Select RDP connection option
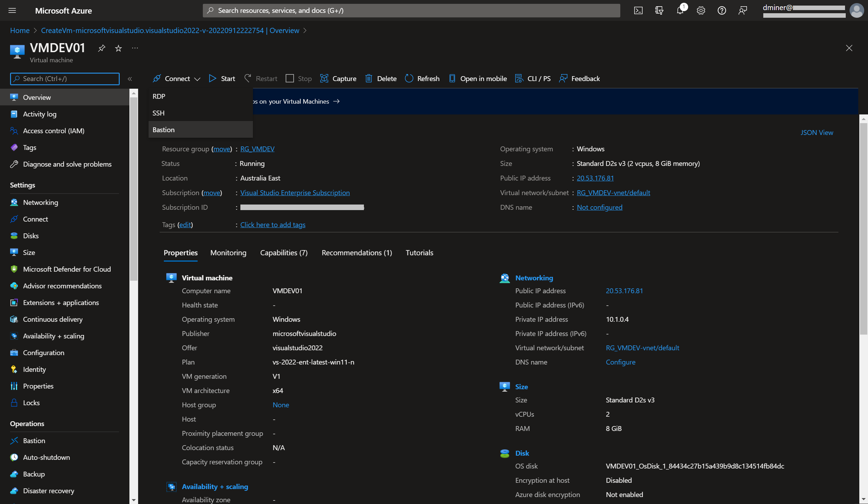The height and width of the screenshot is (504, 868). 159,96
